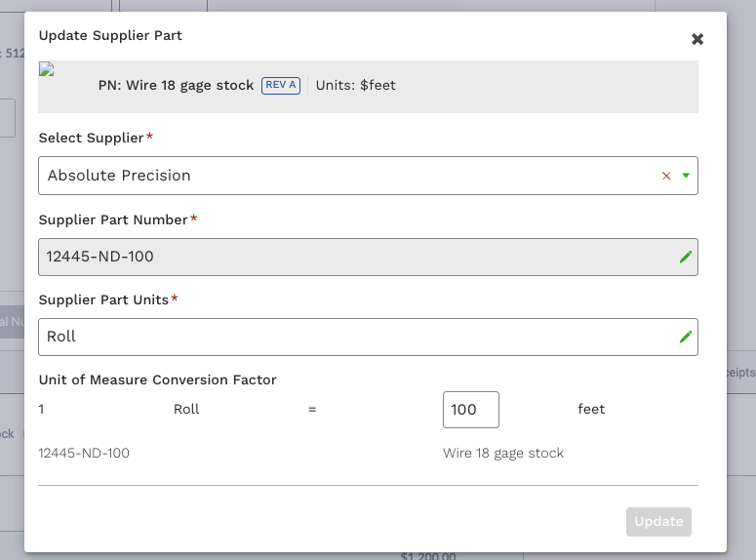The height and width of the screenshot is (560, 756).
Task: Click the Update button
Action: coord(658,521)
